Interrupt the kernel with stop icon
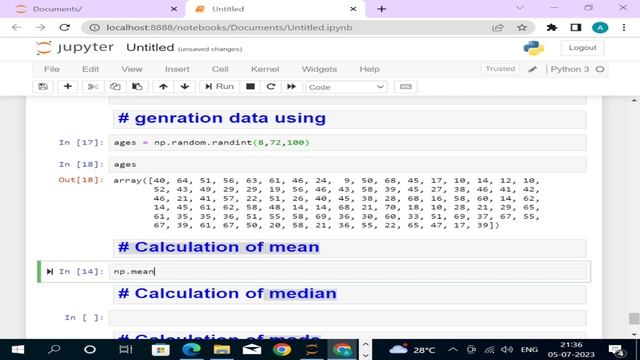The height and width of the screenshot is (360, 640). 251,87
